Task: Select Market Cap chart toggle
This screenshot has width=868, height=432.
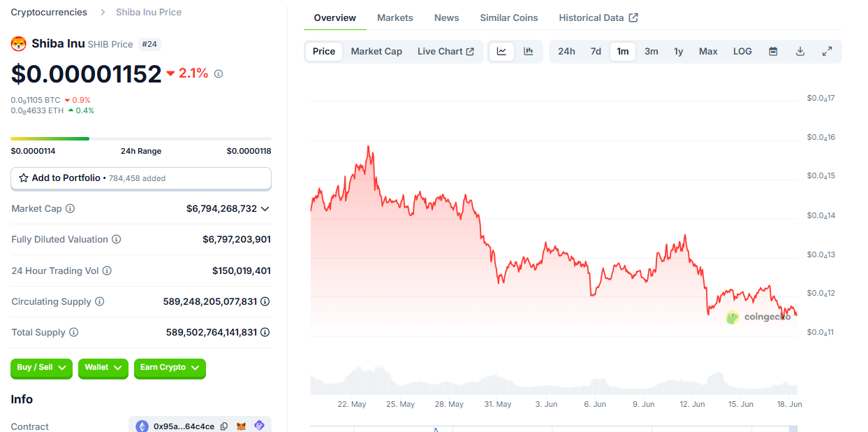Action: [x=376, y=51]
